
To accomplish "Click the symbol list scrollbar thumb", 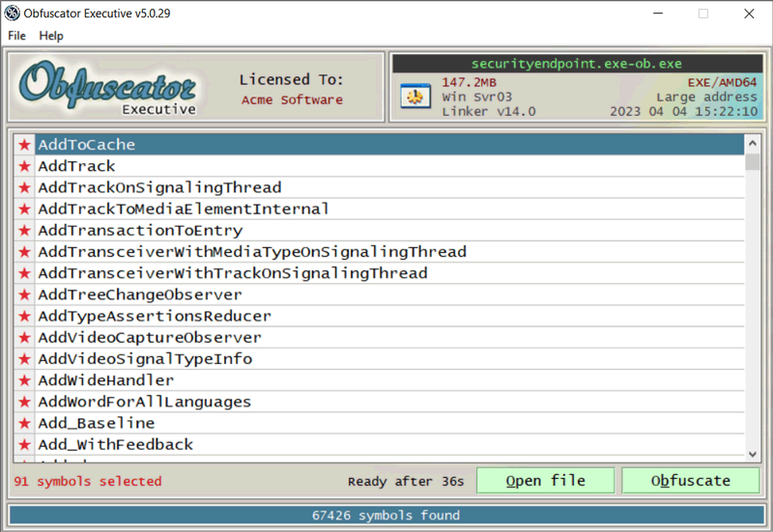I will 753,161.
